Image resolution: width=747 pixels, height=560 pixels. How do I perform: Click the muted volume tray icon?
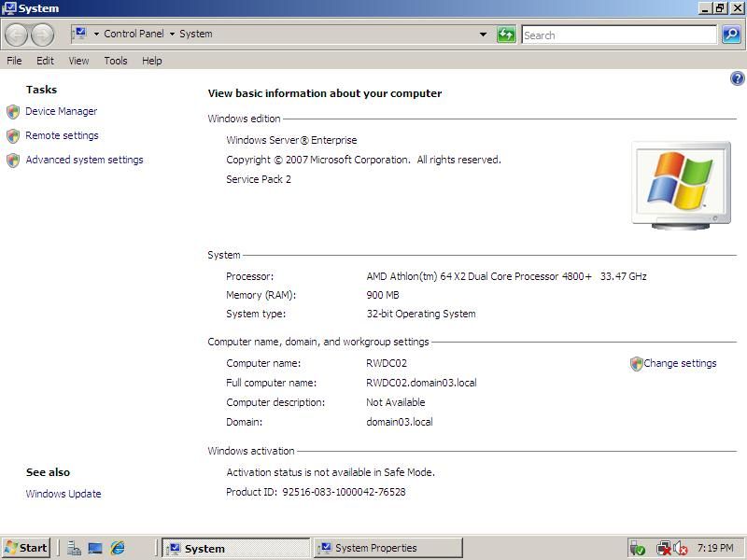point(681,549)
